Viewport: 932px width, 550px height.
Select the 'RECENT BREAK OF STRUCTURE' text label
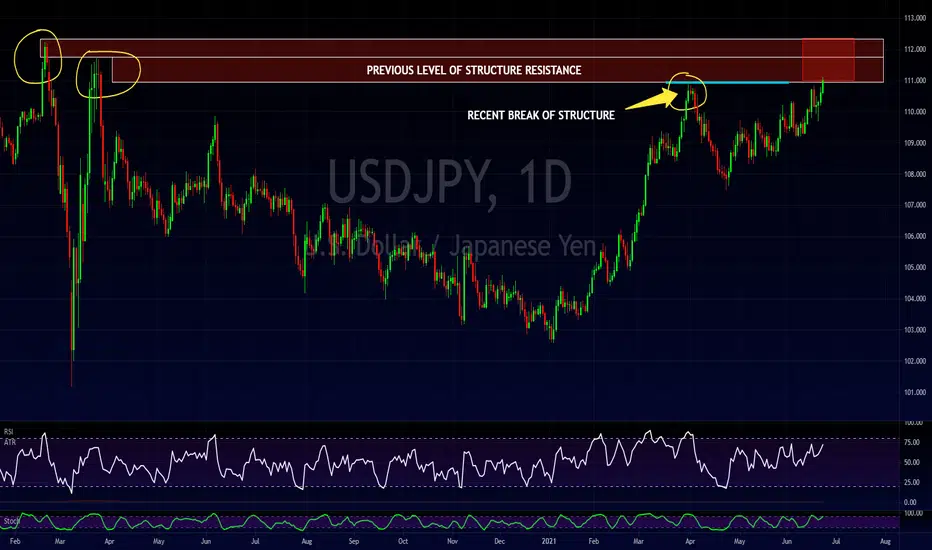(x=541, y=115)
